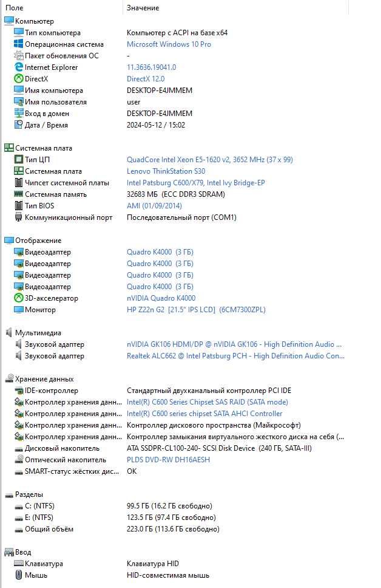
Task: Select the Имя пользователя row label
Action: tap(56, 102)
